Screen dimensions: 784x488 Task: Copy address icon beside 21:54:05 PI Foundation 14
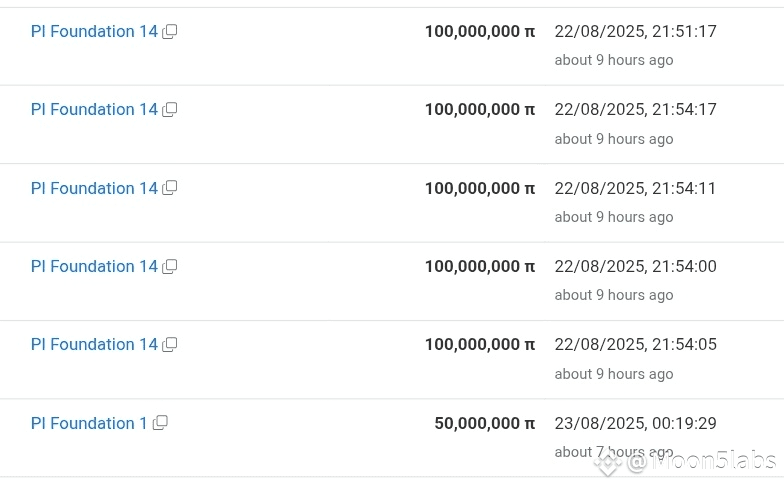tap(170, 344)
